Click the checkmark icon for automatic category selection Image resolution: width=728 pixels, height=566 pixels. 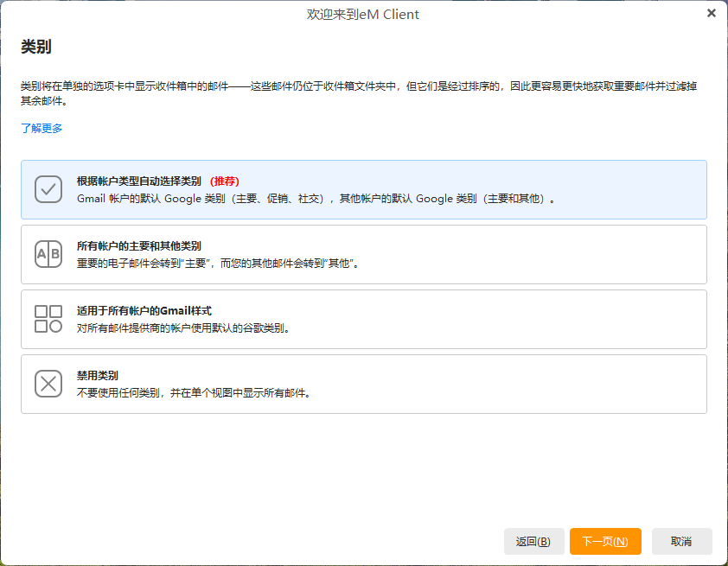tap(48, 189)
